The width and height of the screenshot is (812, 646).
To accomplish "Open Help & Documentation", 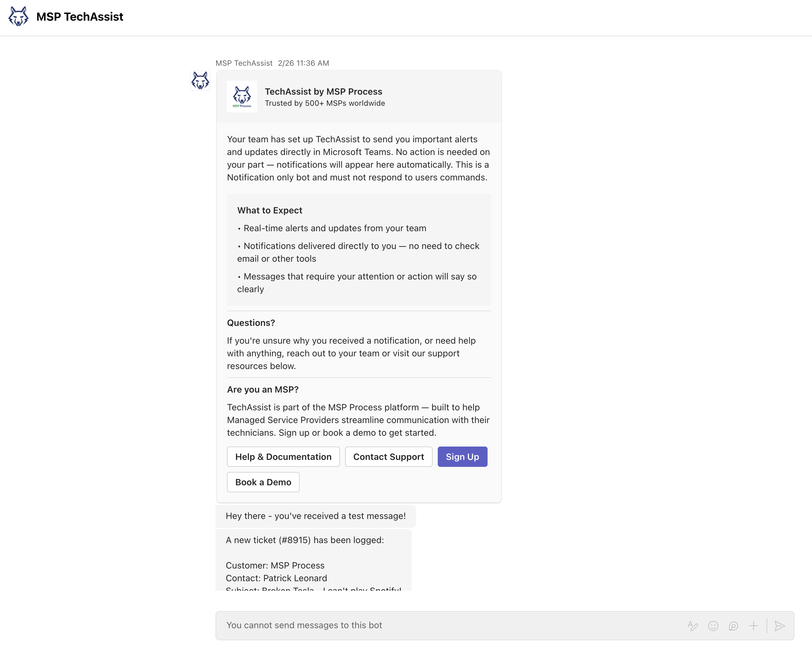I will [283, 456].
